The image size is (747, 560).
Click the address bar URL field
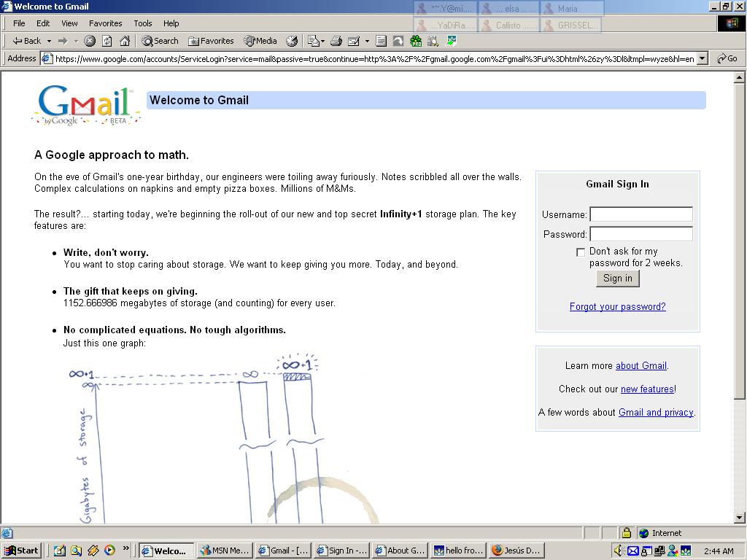coord(374,59)
